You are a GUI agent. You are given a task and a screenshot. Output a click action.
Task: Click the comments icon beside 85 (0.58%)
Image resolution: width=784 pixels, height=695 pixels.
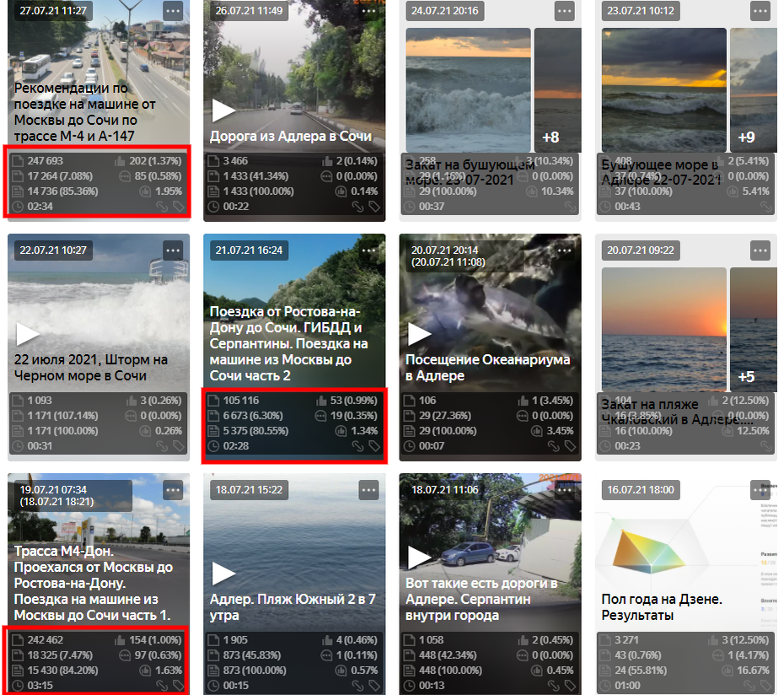click(125, 176)
